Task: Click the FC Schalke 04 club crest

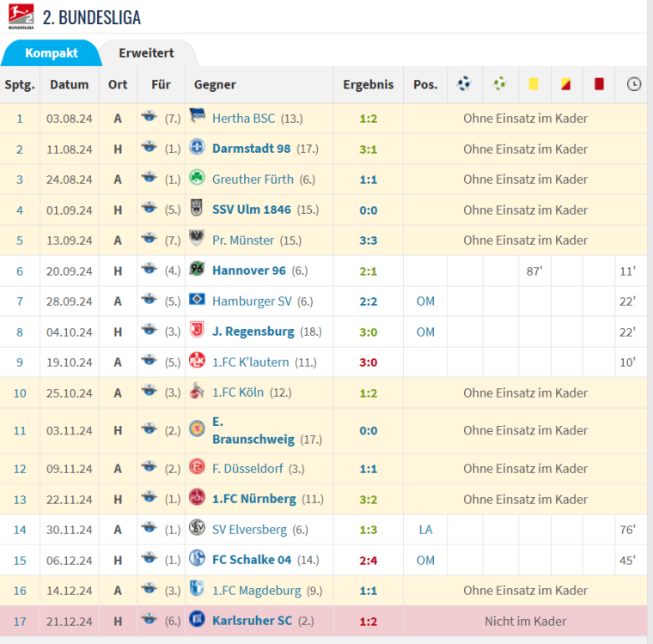Action: coord(197,559)
